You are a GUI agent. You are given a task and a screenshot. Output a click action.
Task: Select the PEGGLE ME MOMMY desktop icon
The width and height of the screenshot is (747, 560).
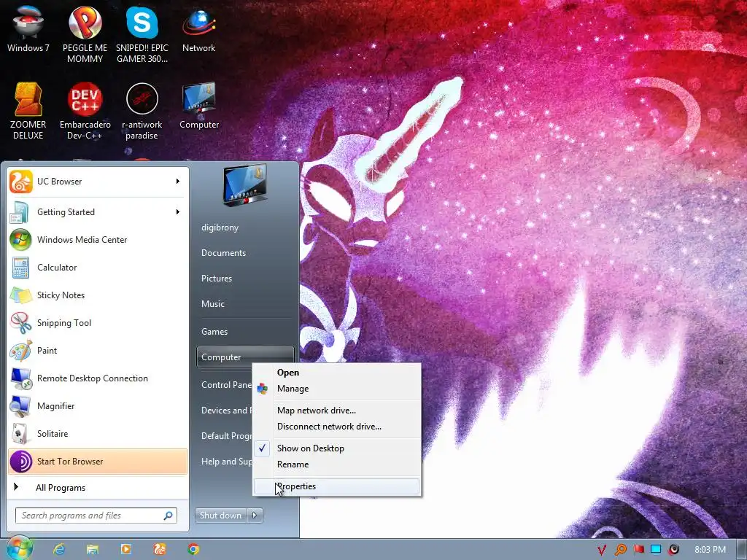click(85, 34)
